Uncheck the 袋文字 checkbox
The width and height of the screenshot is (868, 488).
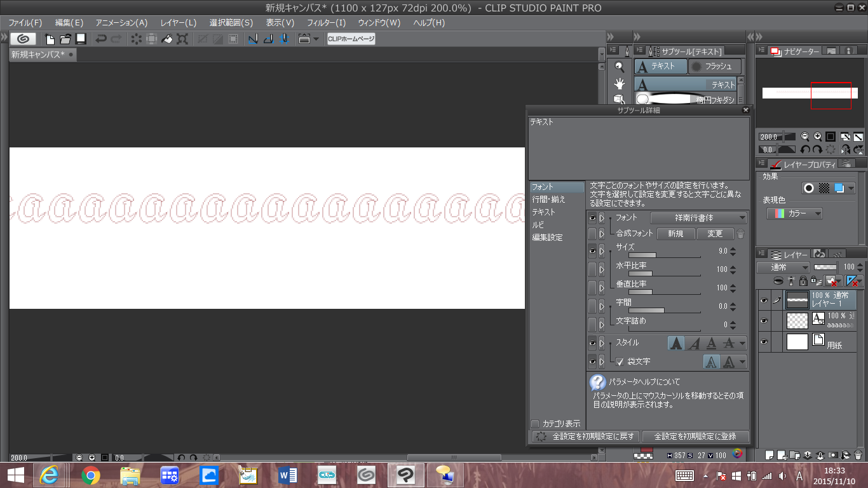click(x=620, y=362)
